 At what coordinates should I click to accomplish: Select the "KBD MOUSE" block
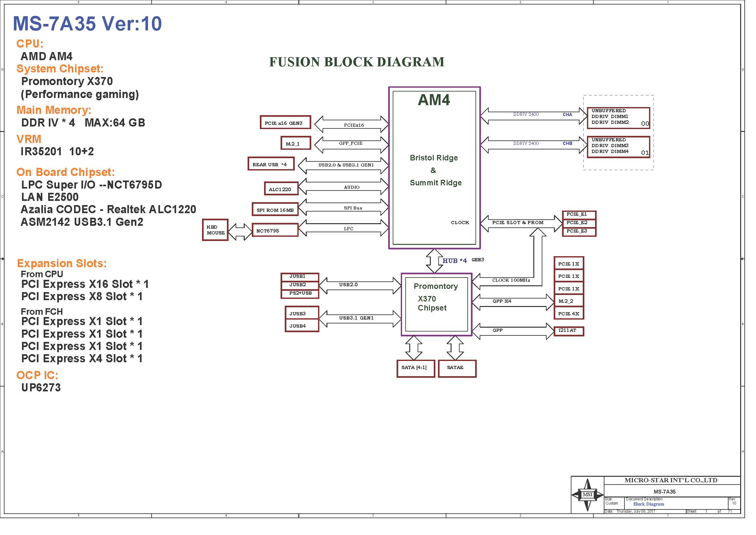[x=215, y=230]
